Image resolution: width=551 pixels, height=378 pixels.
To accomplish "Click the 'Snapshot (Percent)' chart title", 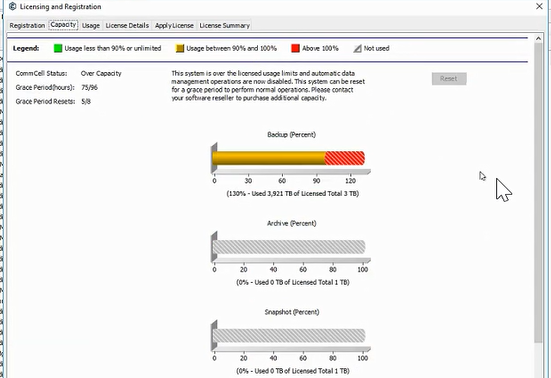I will 292,312.
